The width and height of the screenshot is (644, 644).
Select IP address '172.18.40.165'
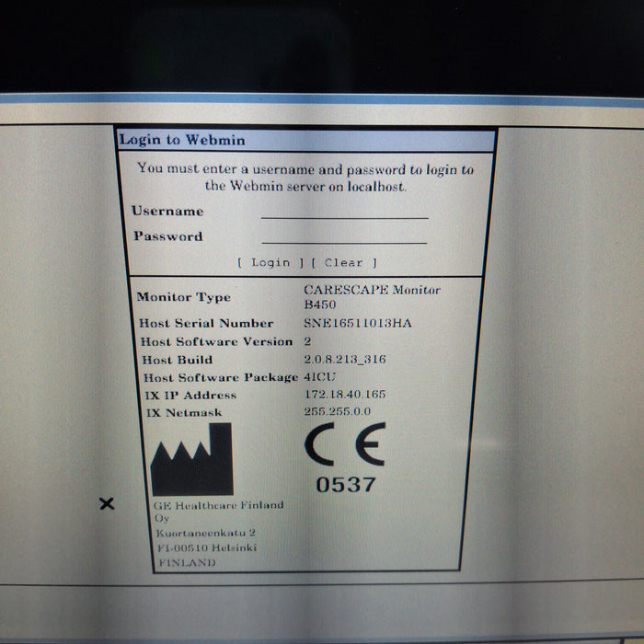pos(345,395)
